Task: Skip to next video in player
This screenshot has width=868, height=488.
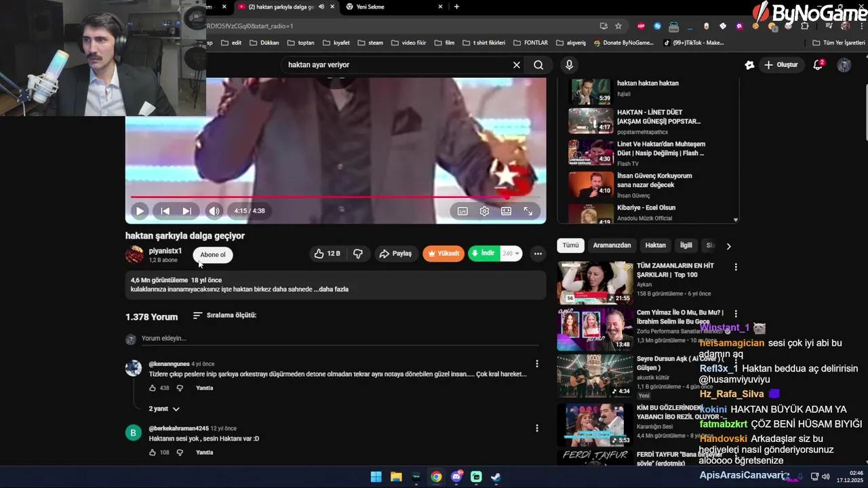Action: pyautogui.click(x=186, y=211)
